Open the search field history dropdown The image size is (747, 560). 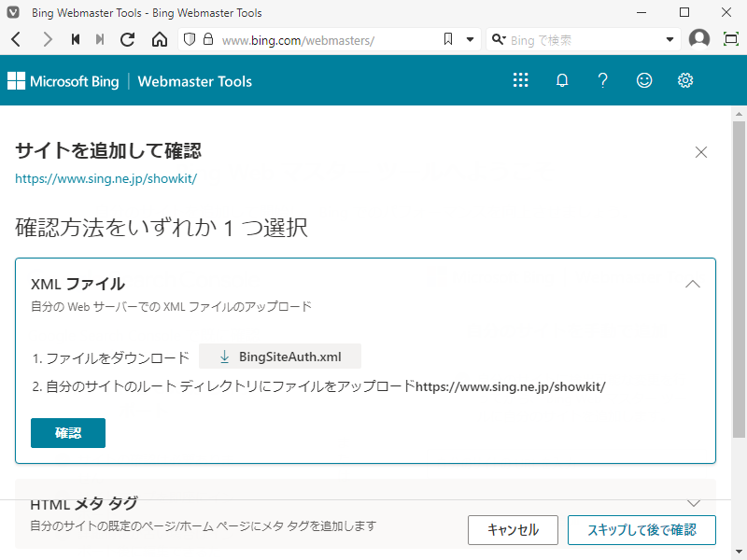[x=669, y=39]
